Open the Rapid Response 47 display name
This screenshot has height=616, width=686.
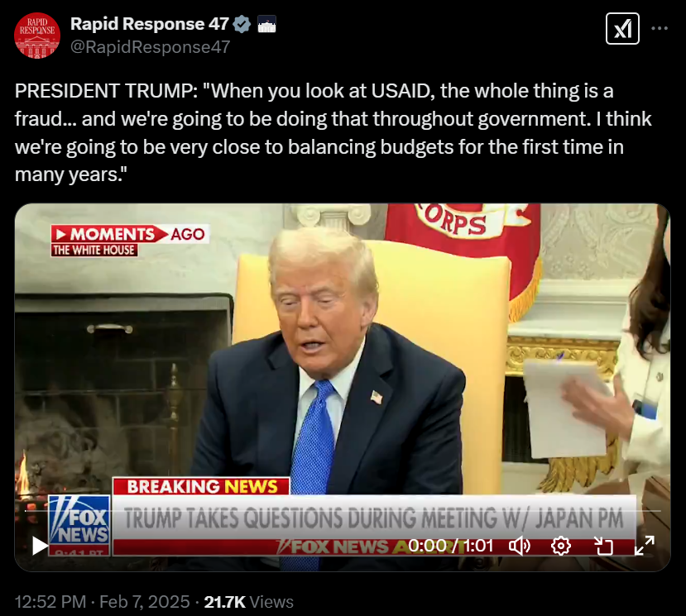coord(150,24)
